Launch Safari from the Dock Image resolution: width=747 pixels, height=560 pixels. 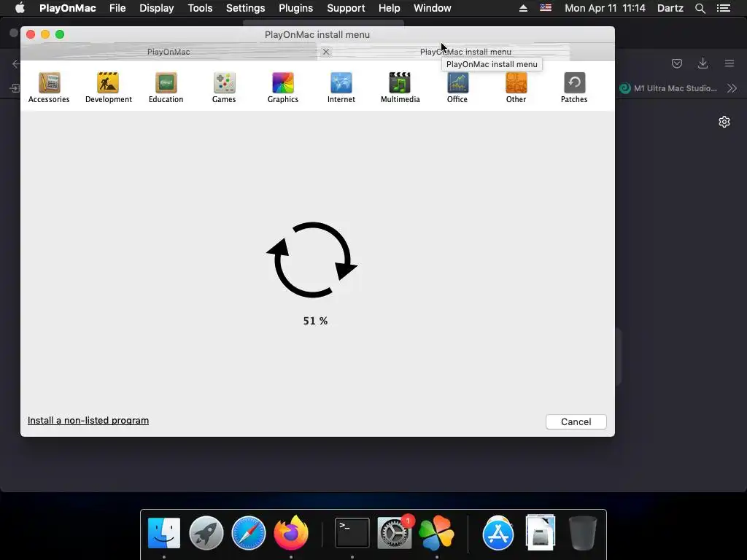coord(248,533)
